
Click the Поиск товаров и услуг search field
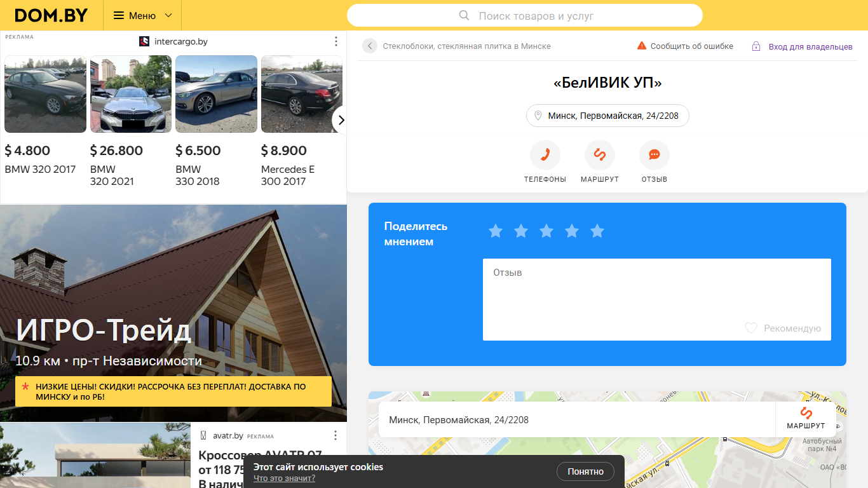pos(525,15)
